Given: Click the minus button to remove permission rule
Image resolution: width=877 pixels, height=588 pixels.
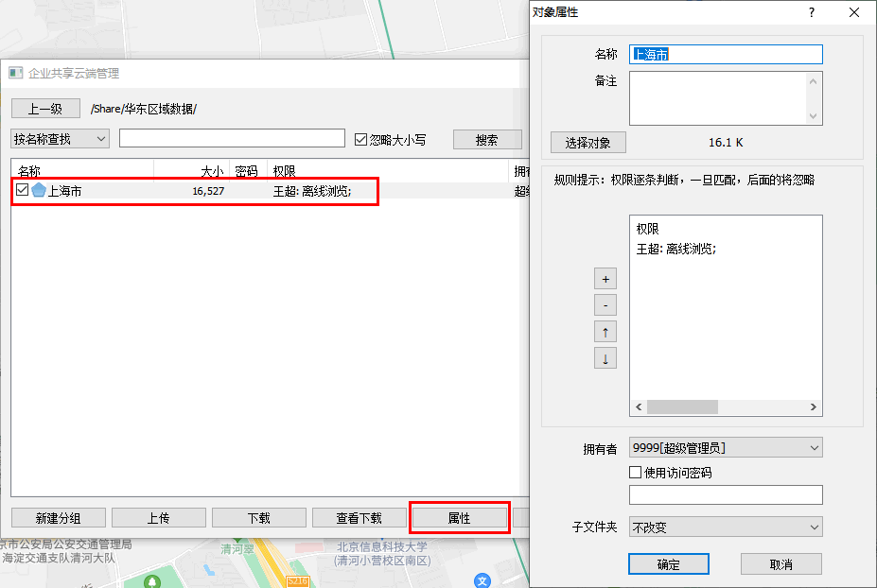Looking at the screenshot, I should (605, 305).
